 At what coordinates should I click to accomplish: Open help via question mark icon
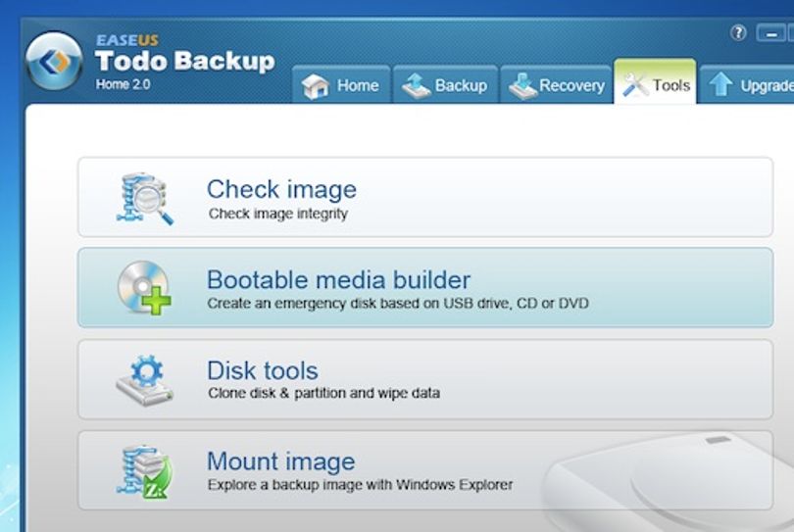[738, 33]
